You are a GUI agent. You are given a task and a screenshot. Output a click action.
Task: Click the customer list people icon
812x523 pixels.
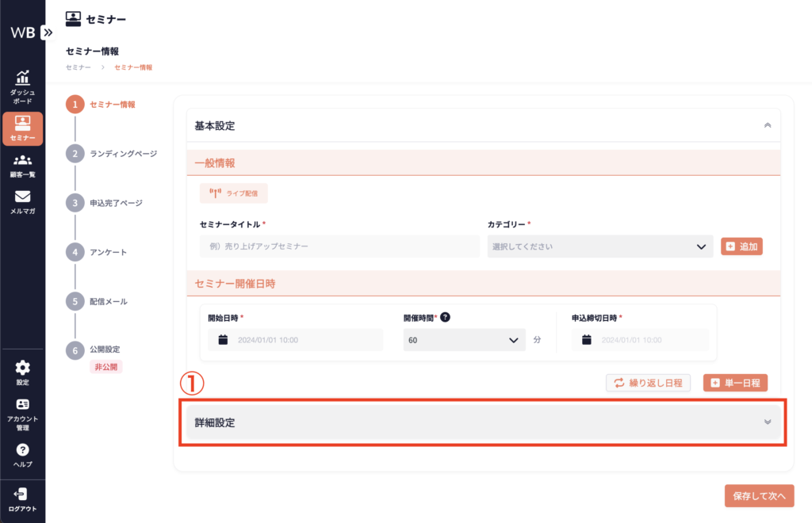point(22,161)
